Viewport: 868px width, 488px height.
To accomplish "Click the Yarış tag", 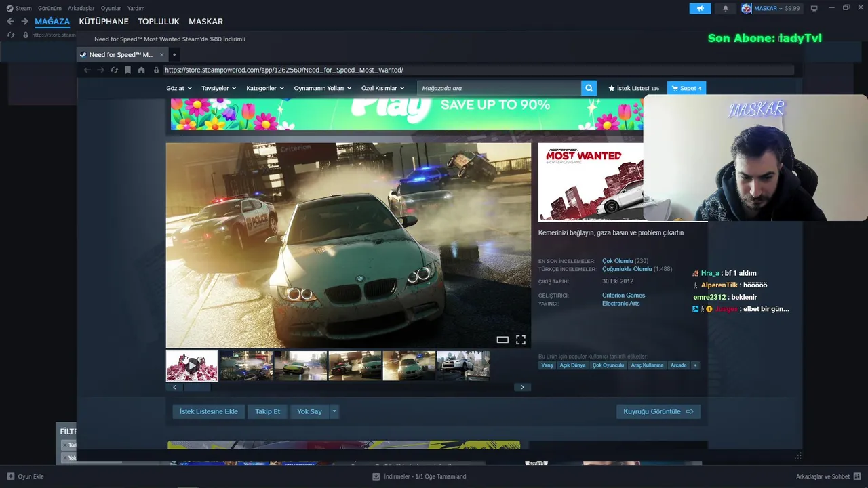I will click(x=547, y=365).
